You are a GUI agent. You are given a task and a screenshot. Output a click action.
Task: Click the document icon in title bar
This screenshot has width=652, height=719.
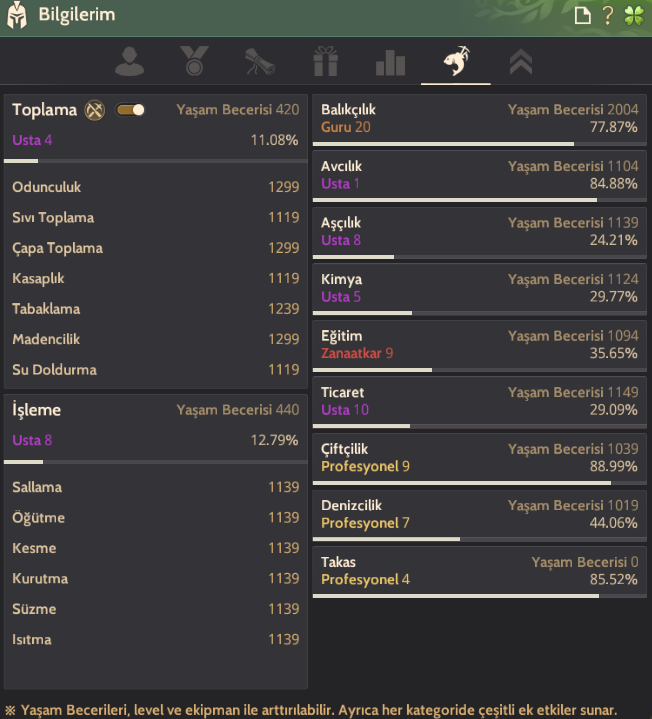point(583,15)
